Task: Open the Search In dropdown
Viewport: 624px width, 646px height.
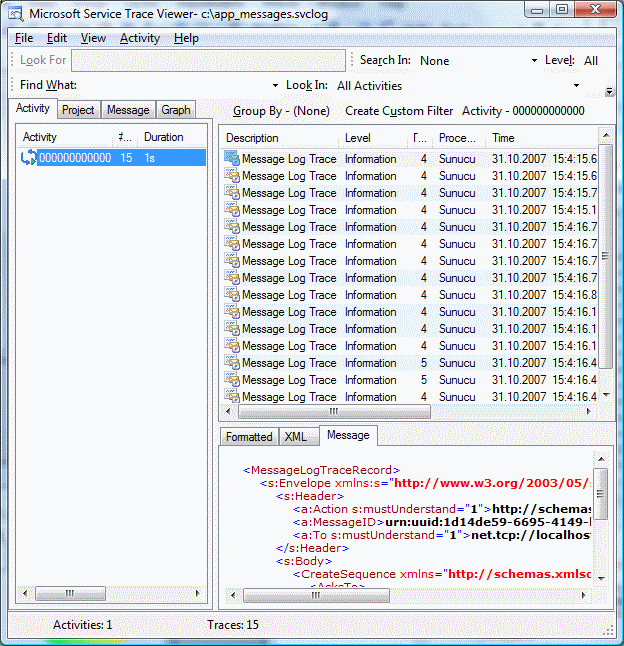Action: pyautogui.click(x=534, y=61)
